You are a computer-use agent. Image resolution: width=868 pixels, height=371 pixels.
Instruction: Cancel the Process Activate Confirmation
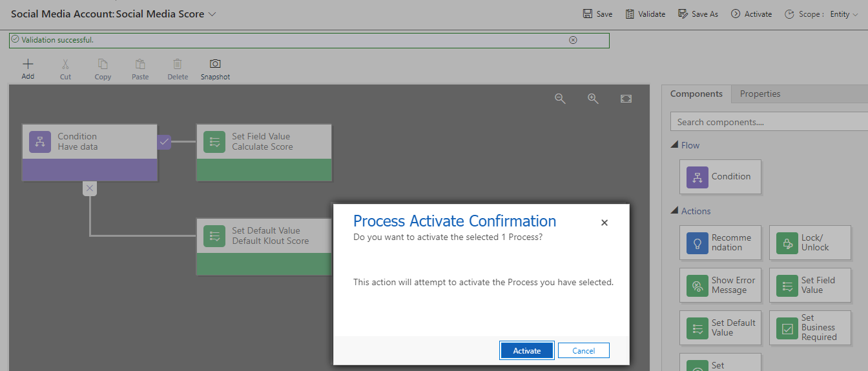coord(584,350)
